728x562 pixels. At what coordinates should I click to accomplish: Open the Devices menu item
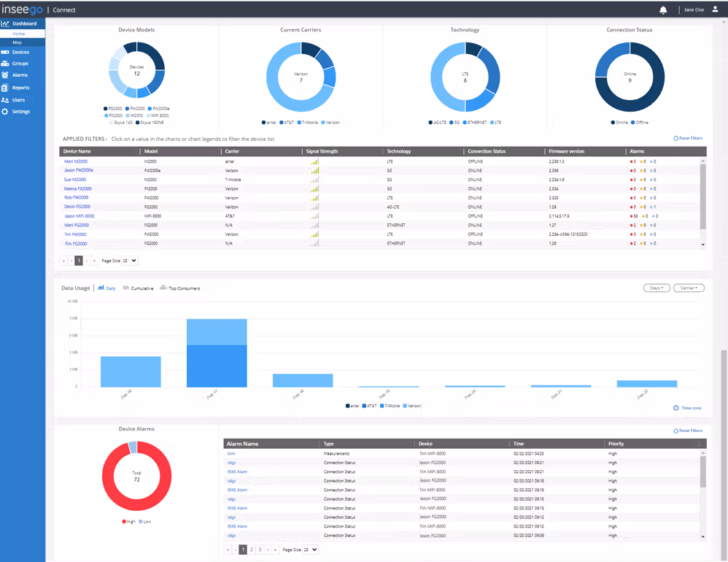20,52
